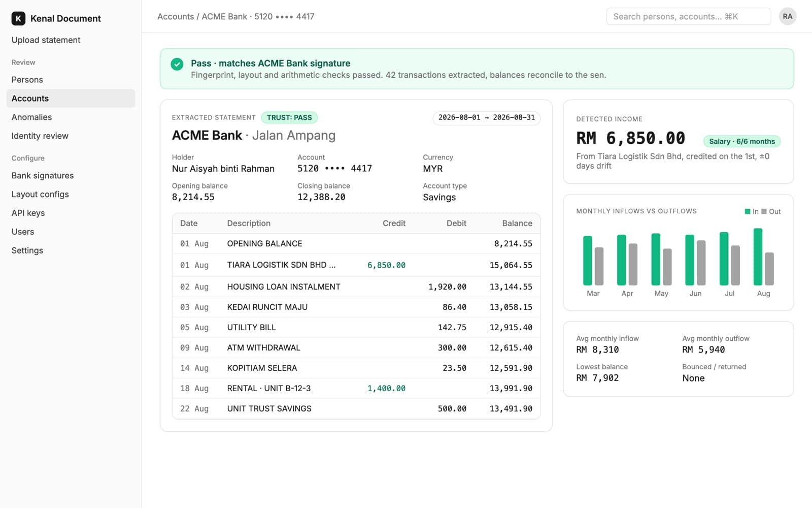Image resolution: width=812 pixels, height=508 pixels.
Task: Select the HOUSING LOAN INSTALMENT row
Action: pyautogui.click(x=356, y=287)
